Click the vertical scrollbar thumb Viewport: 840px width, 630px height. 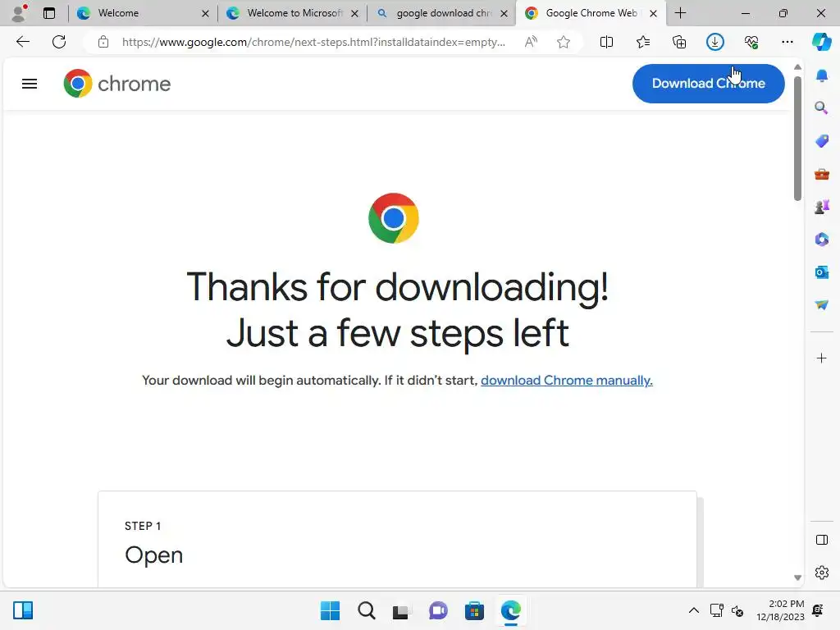tap(797, 139)
